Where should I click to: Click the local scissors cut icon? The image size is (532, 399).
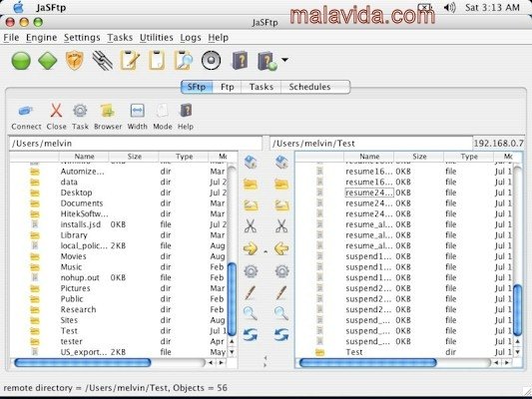point(251,225)
